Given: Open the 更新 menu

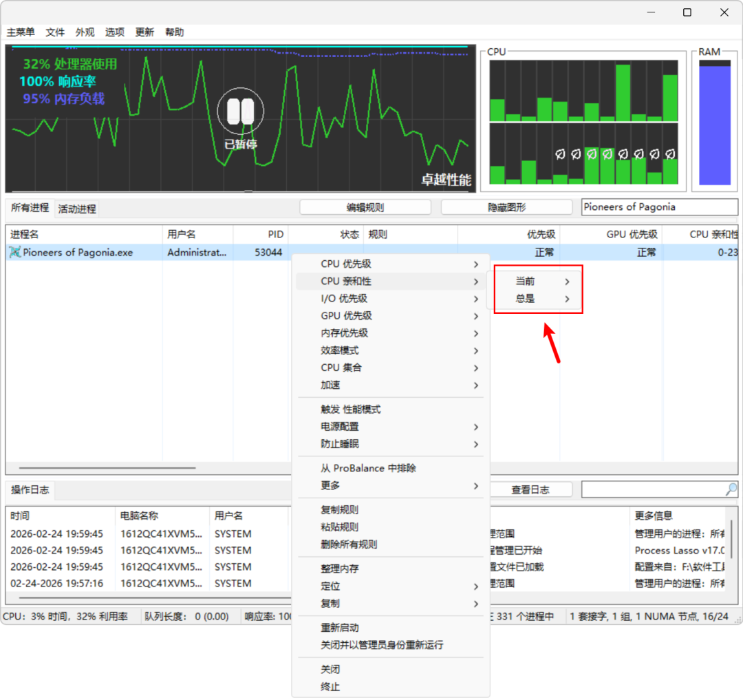Looking at the screenshot, I should coord(144,32).
